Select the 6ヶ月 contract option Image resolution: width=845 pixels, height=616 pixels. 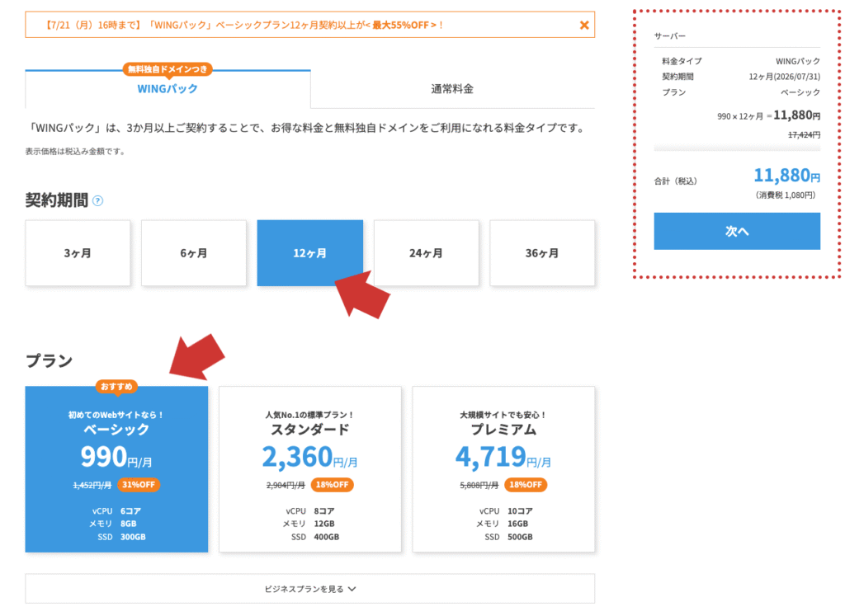[194, 253]
